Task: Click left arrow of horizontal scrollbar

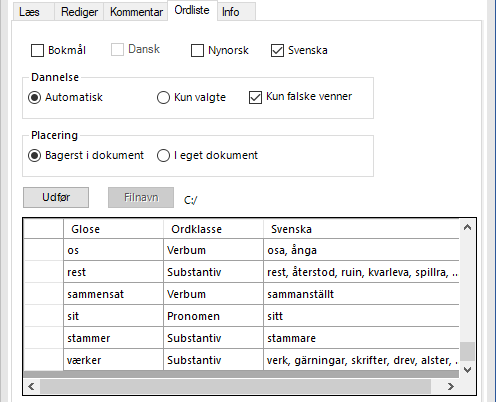Action: [32, 386]
